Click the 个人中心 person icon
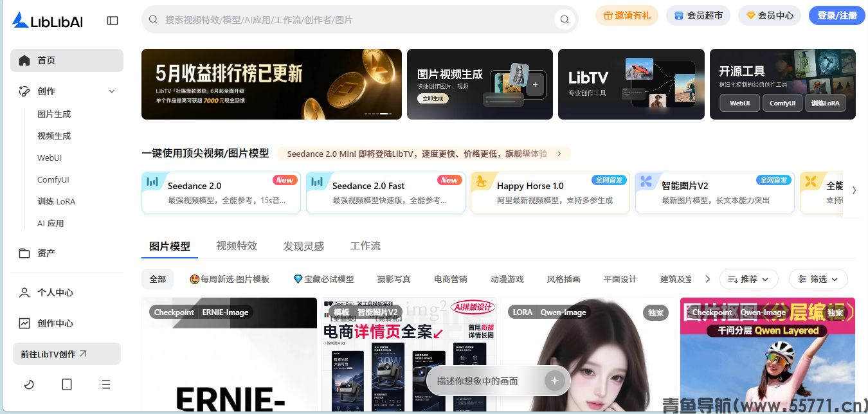The width and height of the screenshot is (868, 414). (x=24, y=292)
